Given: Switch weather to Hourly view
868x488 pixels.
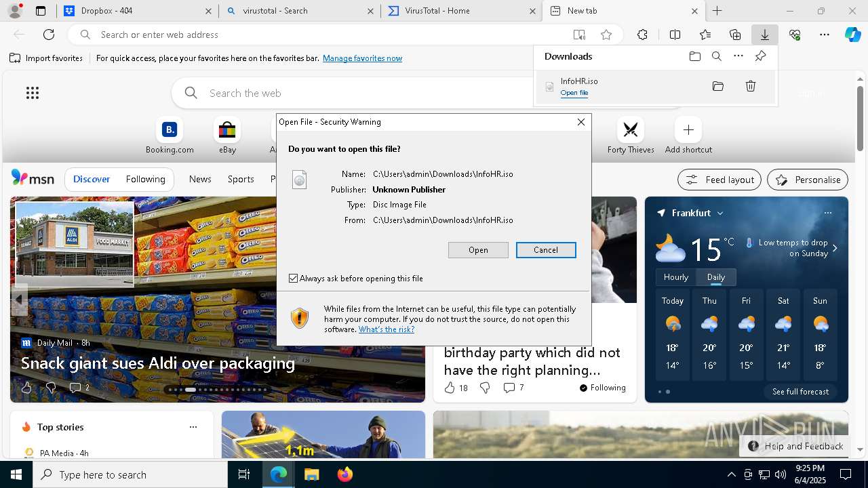Looking at the screenshot, I should [676, 277].
